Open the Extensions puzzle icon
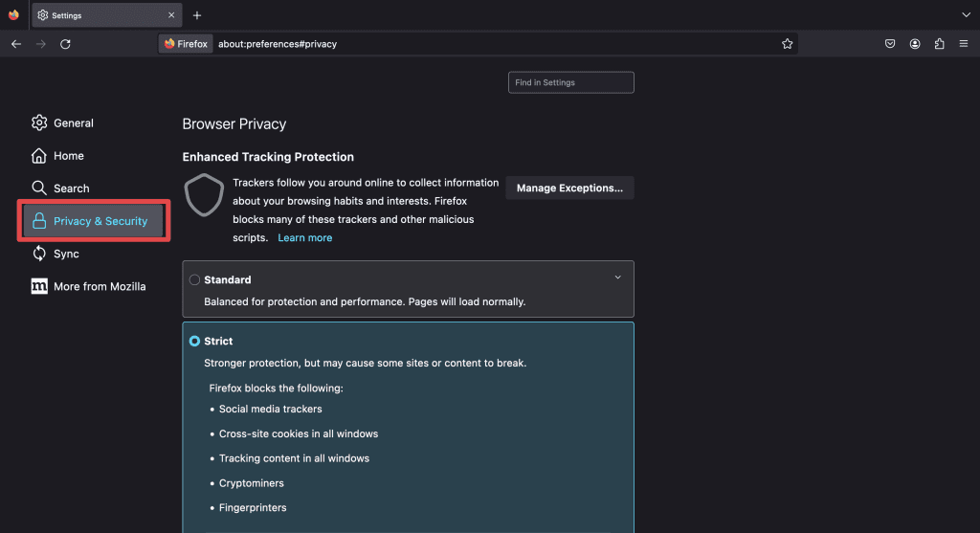The height and width of the screenshot is (533, 980). point(939,44)
